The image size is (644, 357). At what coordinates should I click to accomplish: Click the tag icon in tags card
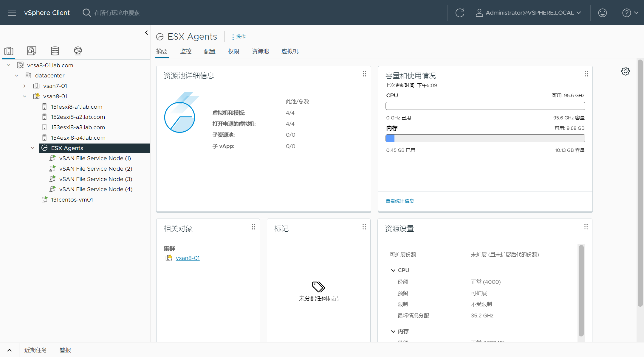(318, 287)
